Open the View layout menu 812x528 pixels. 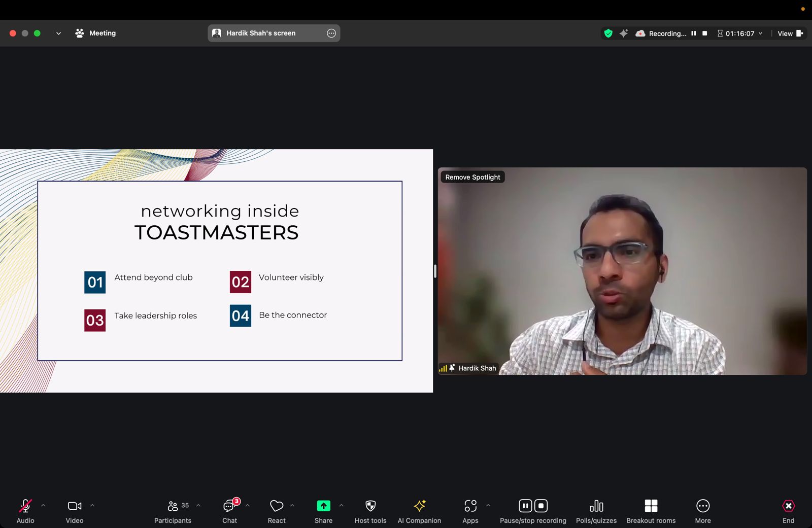pyautogui.click(x=790, y=33)
